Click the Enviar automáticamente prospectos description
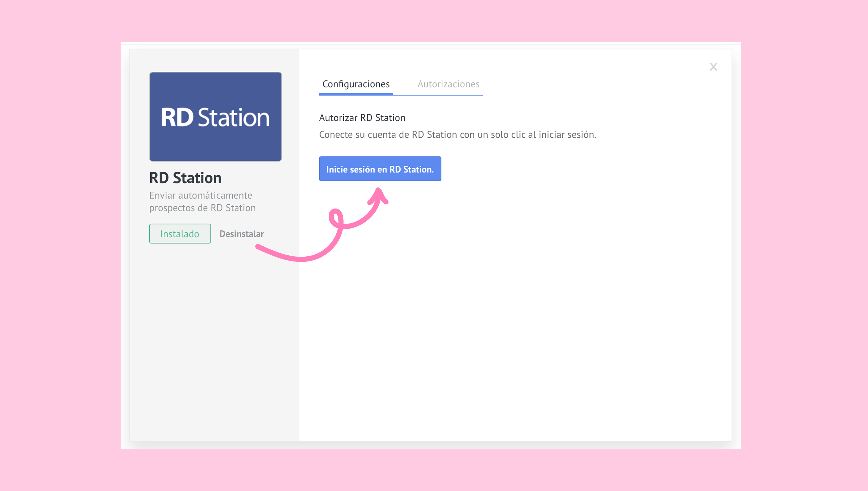Viewport: 868px width, 491px height. pyautogui.click(x=202, y=201)
